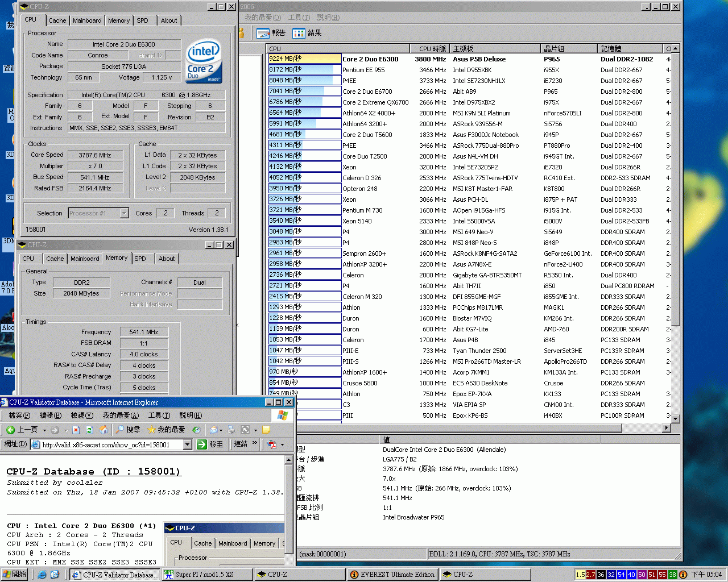Sort by the 晶片組 column header
This screenshot has width=728, height=582.
569,49
